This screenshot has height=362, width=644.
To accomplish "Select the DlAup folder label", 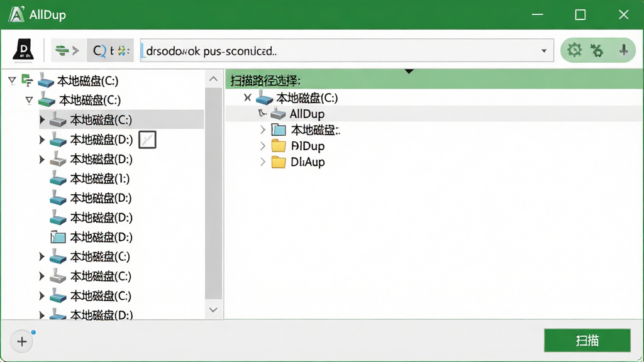I will [308, 162].
